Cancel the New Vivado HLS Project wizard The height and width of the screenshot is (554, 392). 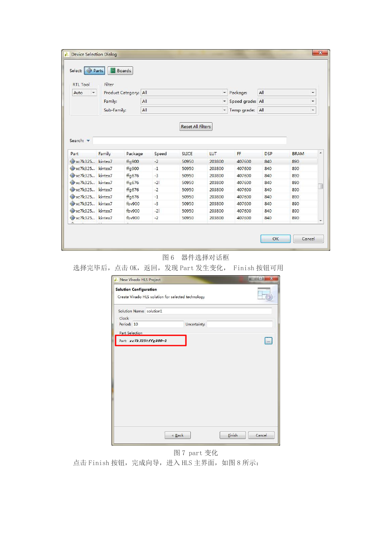(x=261, y=435)
